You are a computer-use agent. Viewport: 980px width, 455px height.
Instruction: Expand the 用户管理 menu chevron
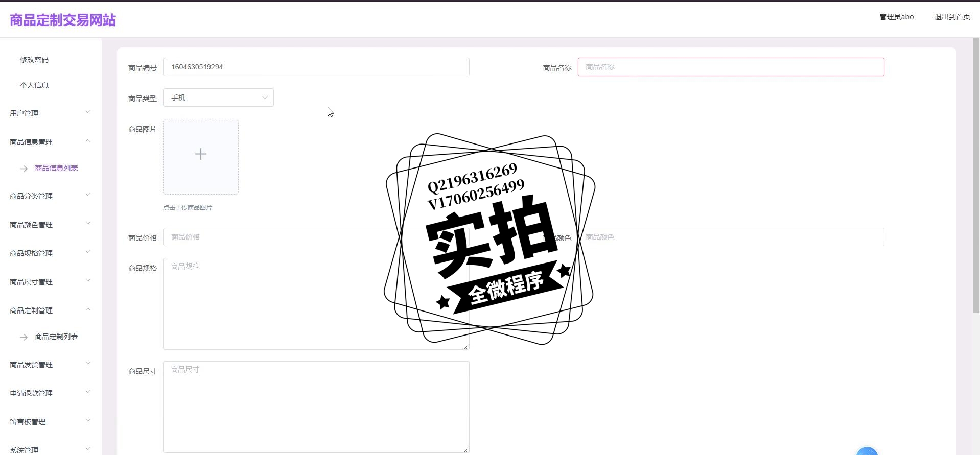[88, 112]
